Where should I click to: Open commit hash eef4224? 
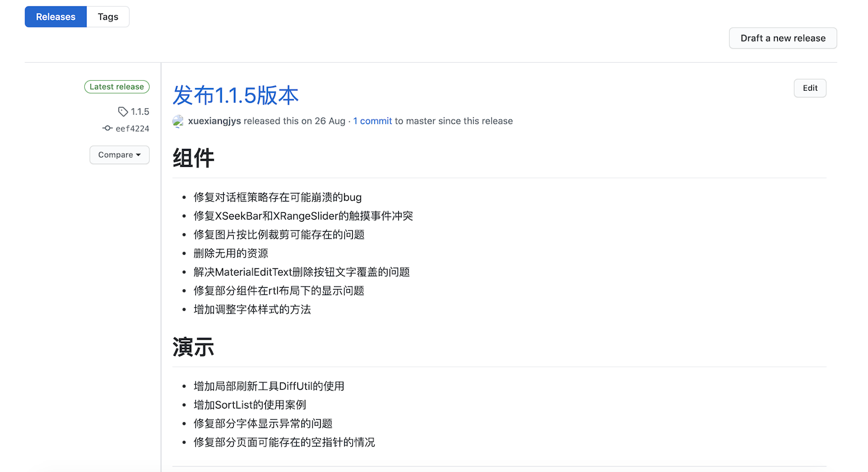click(132, 129)
